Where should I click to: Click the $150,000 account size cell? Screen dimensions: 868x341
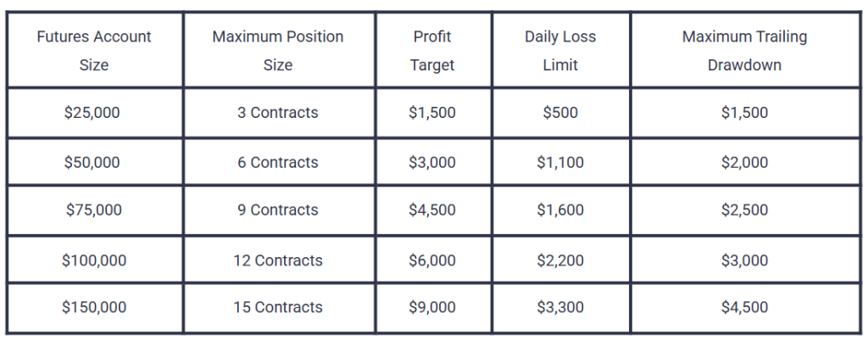[93, 307]
